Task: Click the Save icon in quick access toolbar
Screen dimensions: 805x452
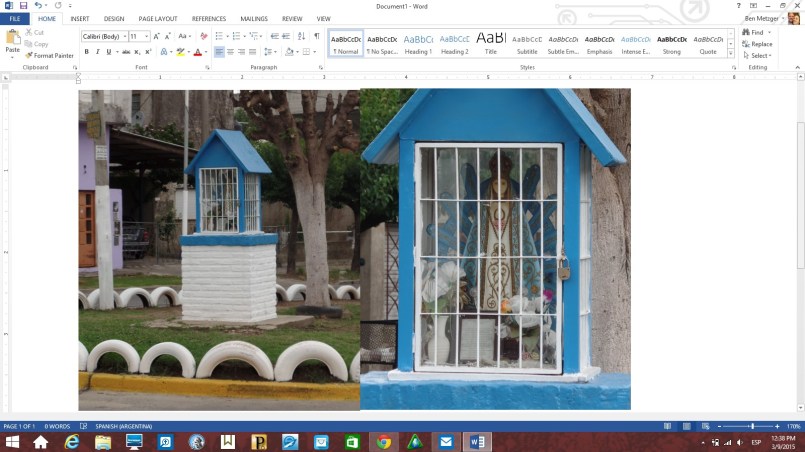Action: 22,6
